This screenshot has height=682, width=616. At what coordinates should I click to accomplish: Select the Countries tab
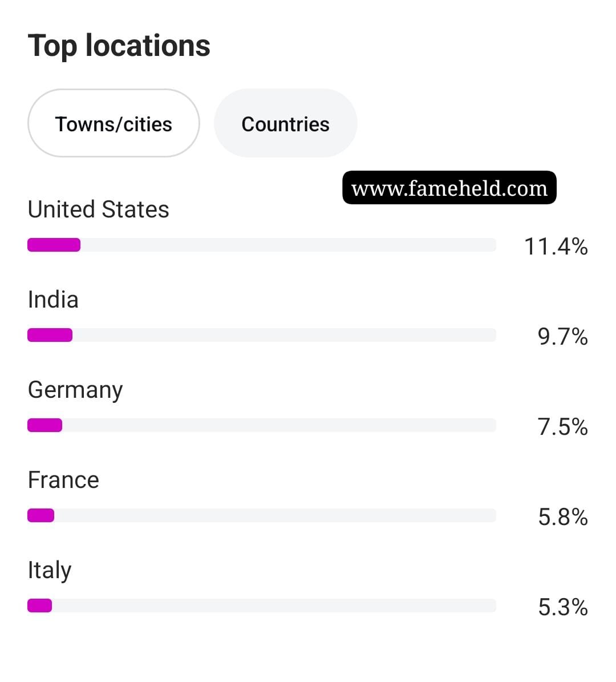286,123
